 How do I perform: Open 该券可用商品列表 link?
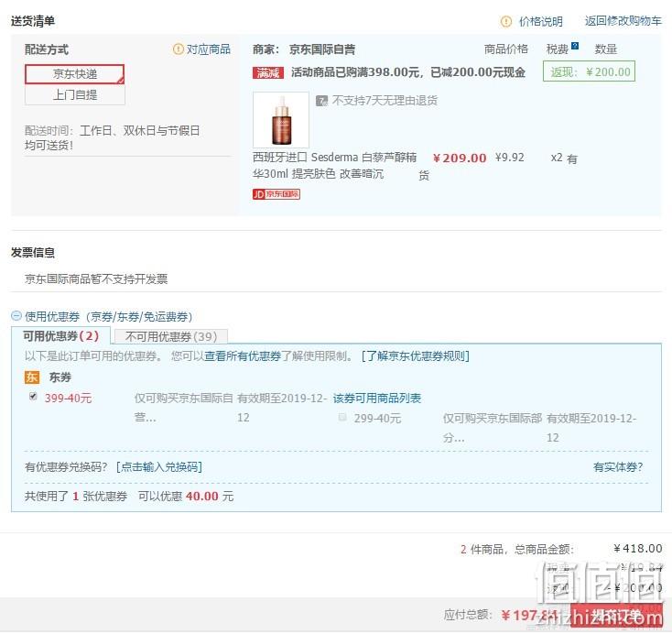376,398
